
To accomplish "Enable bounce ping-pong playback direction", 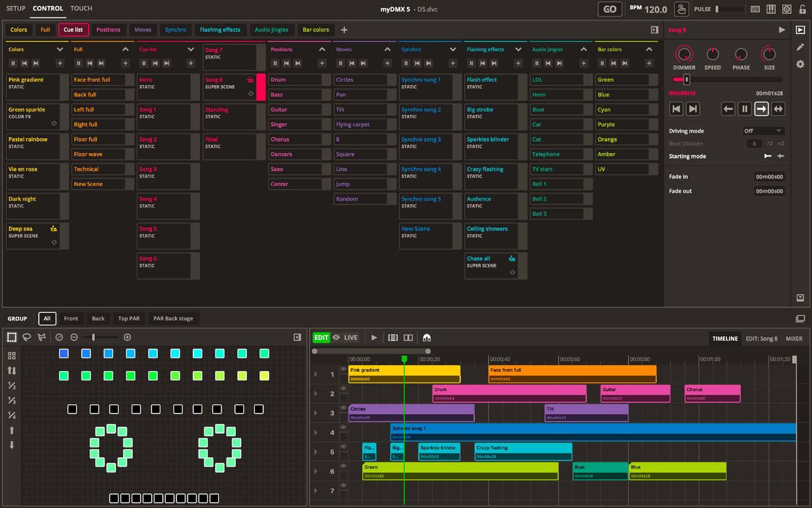I will coord(778,109).
